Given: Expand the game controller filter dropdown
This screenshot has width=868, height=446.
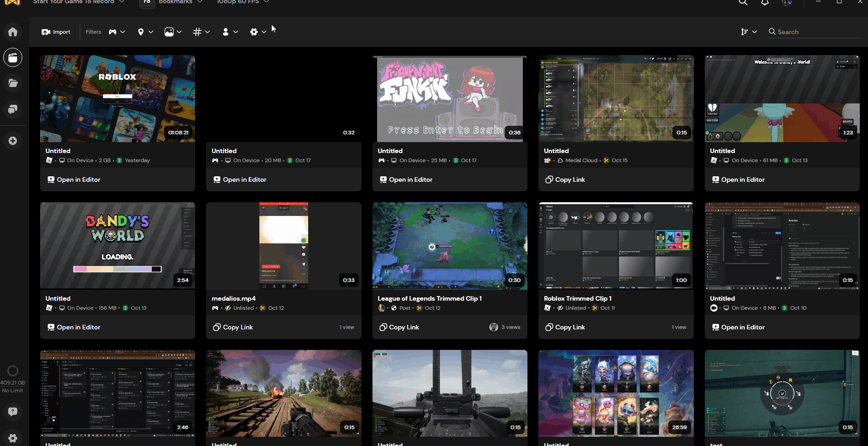Looking at the screenshot, I should (117, 32).
